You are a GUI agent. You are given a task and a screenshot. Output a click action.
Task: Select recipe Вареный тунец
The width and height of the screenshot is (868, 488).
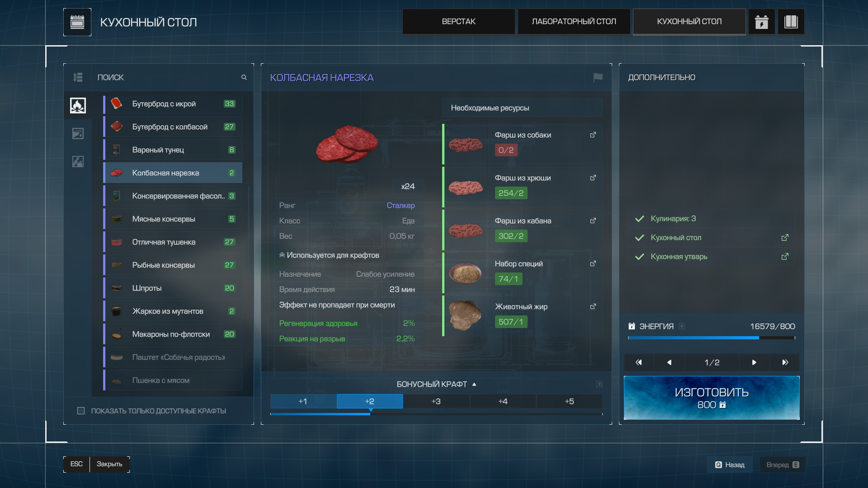tap(173, 150)
